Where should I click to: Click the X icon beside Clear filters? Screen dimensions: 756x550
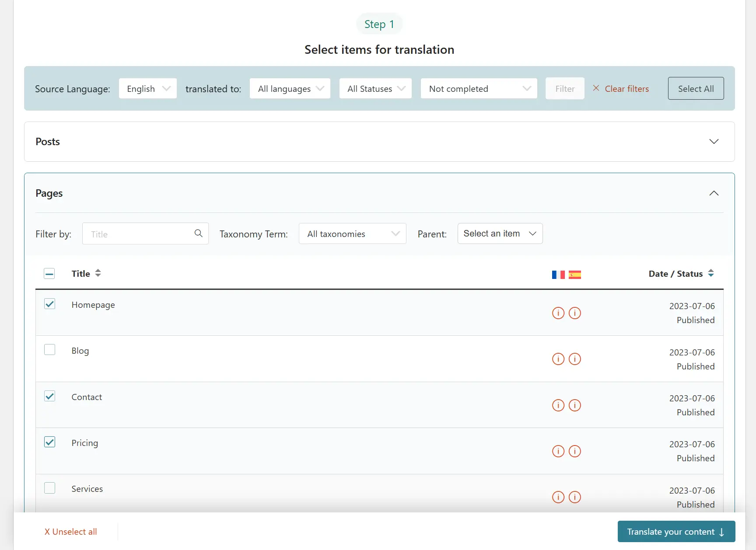click(596, 88)
